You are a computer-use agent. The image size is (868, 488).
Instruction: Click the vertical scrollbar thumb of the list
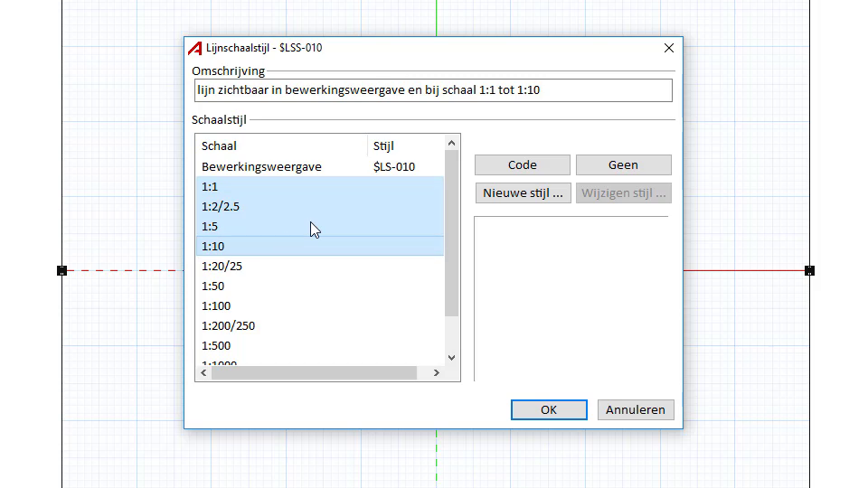point(452,235)
